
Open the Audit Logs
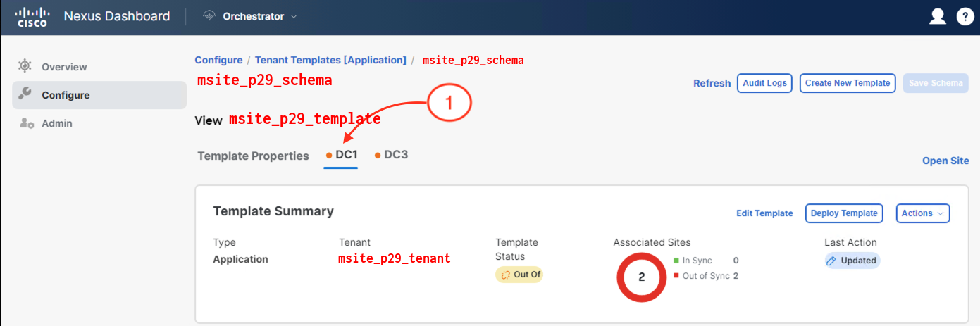[765, 83]
